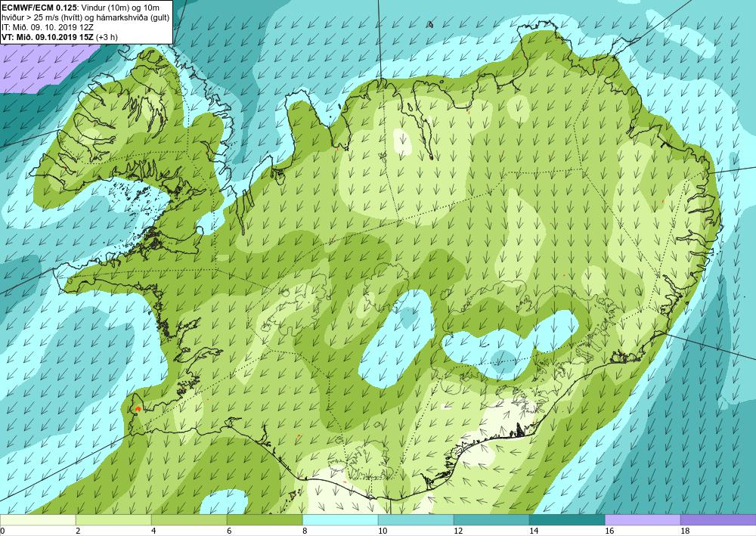Click the "4" scale label
Screen dimensions: 756x536
[x=153, y=531]
